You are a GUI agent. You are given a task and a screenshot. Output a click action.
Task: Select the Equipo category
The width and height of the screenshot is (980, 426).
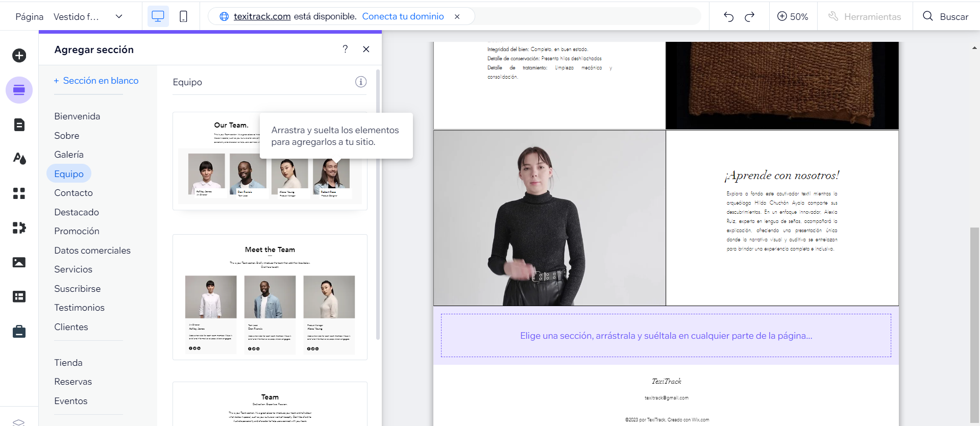pyautogui.click(x=69, y=174)
